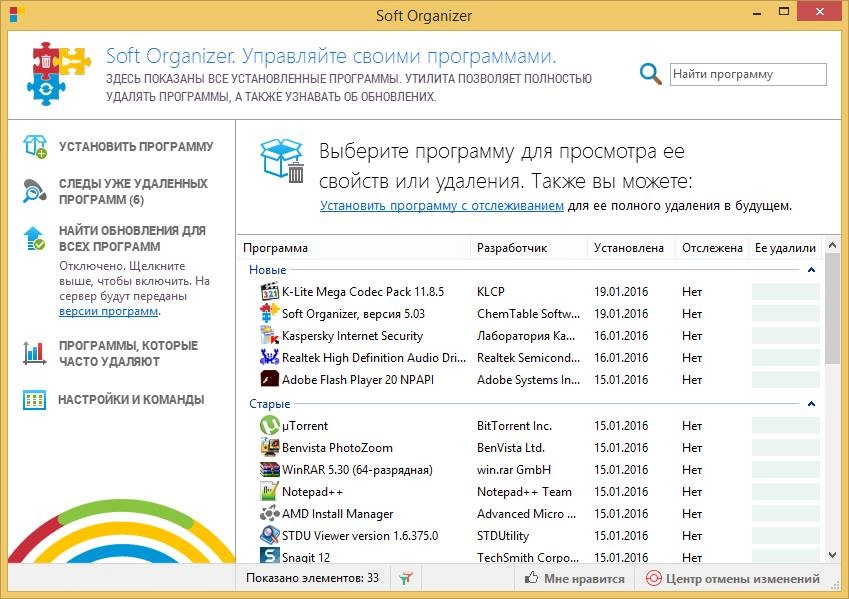Click the WinRAR program icon
This screenshot has width=849, height=599.
pos(270,470)
